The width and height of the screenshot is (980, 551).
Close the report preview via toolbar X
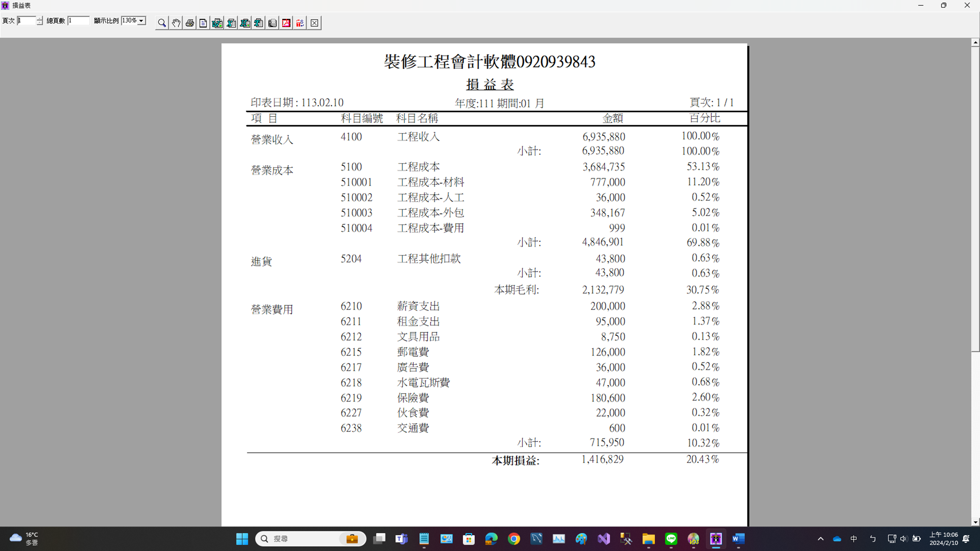pyautogui.click(x=314, y=23)
